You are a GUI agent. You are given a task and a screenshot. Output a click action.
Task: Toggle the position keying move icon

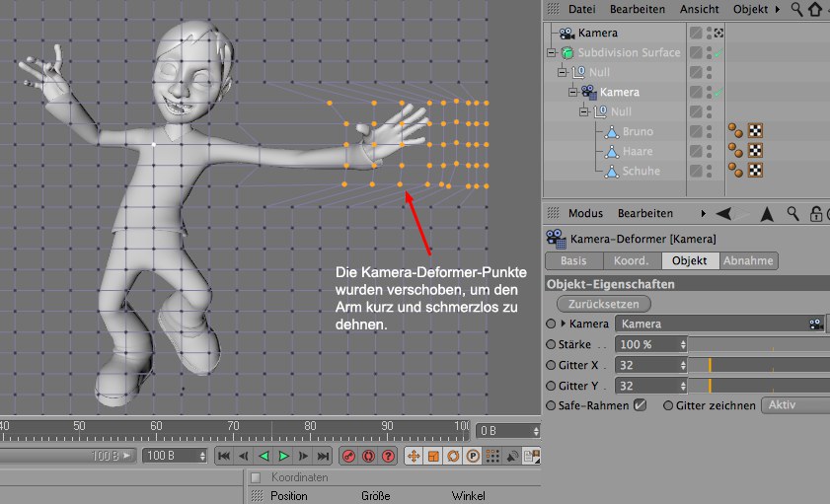[x=414, y=456]
